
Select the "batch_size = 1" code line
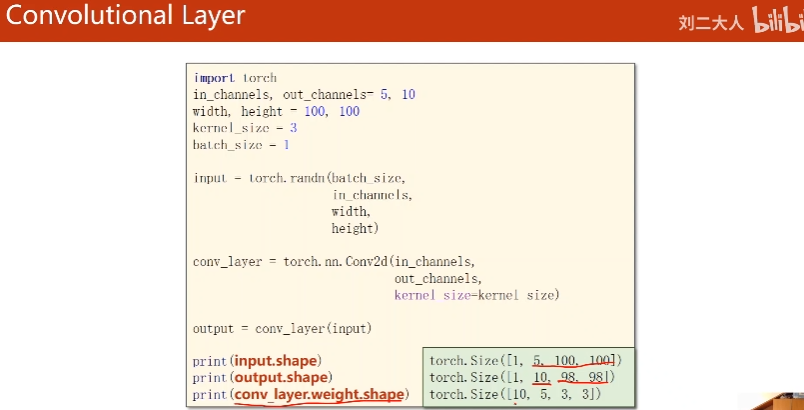(241, 145)
